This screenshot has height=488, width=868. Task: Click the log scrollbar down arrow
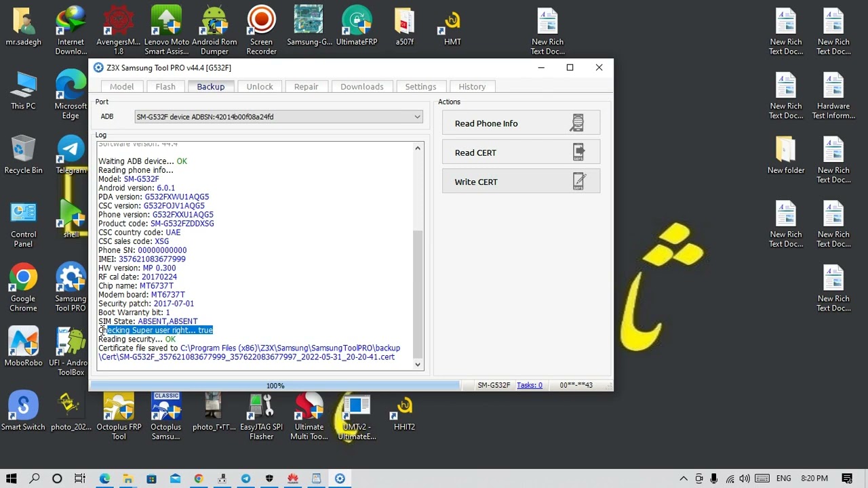pos(418,365)
